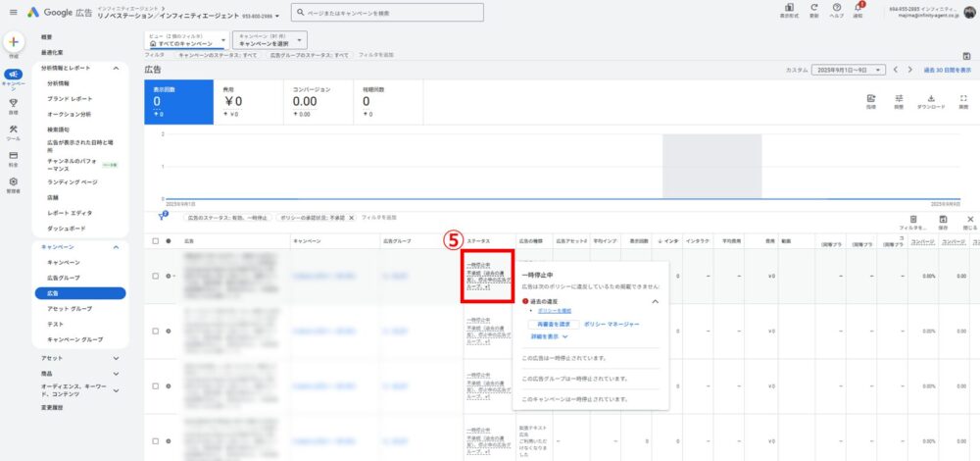Toggle the select-all checkbox in table header
This screenshot has height=461, width=980.
point(155,240)
